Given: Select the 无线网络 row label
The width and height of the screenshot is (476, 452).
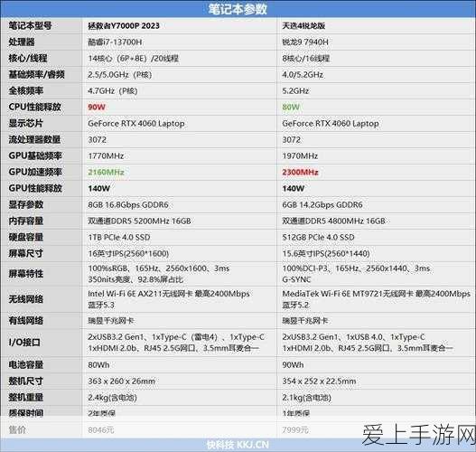Looking at the screenshot, I should [26, 299].
